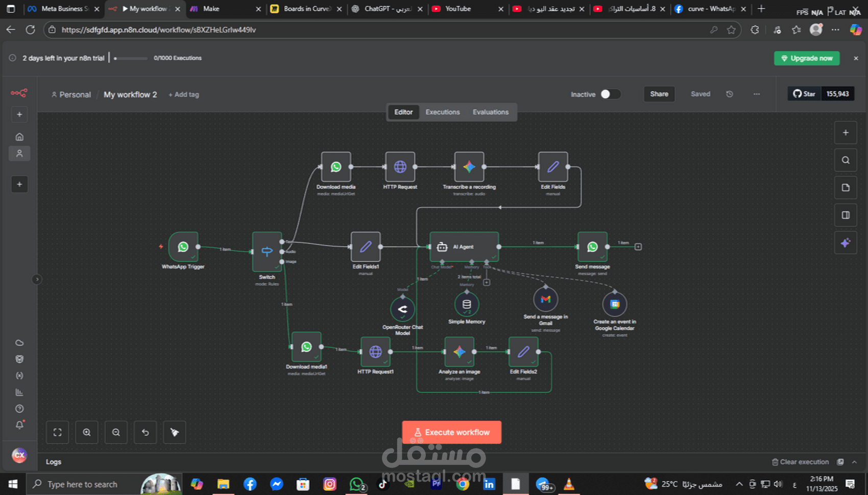868x495 pixels.
Task: Open the HTTP Request1 node
Action: pyautogui.click(x=375, y=352)
